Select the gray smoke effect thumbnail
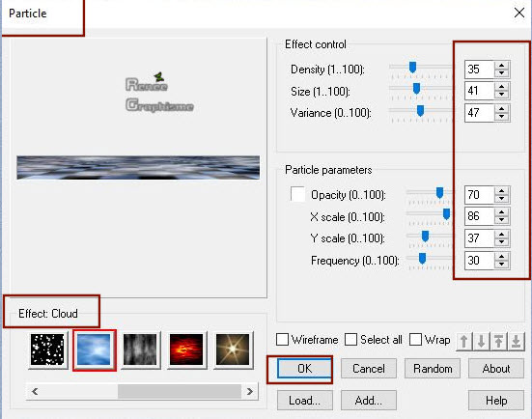532x419 pixels. click(x=140, y=349)
